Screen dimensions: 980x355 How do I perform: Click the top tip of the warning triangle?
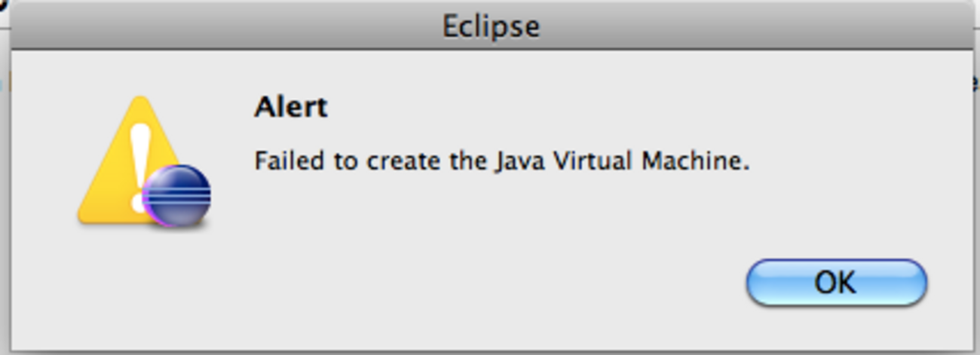138,101
